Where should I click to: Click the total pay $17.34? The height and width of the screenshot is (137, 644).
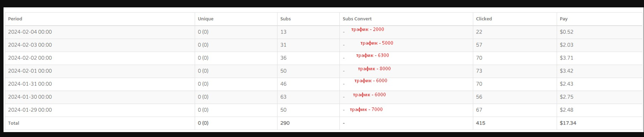click(568, 123)
